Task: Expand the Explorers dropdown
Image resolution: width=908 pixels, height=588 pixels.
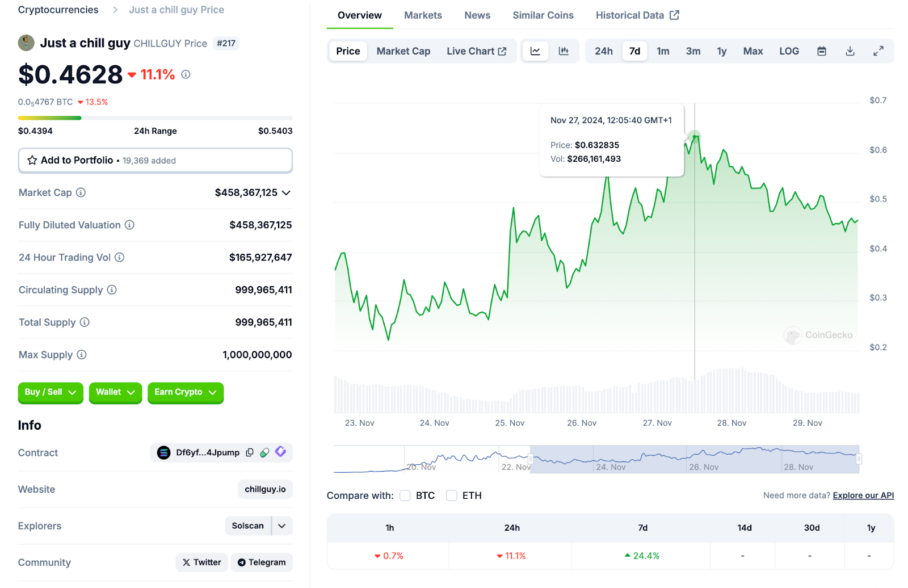Action: (281, 526)
